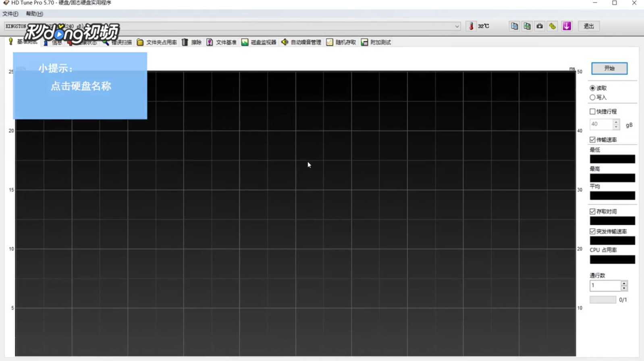Click the CPU 占用率 label
This screenshot has height=361, width=644.
click(603, 250)
